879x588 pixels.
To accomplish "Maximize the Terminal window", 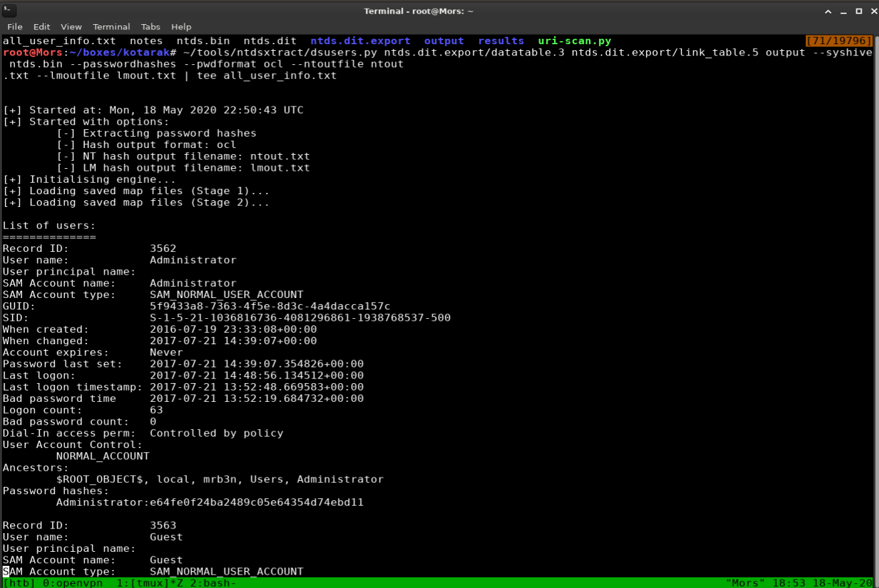I will click(859, 11).
